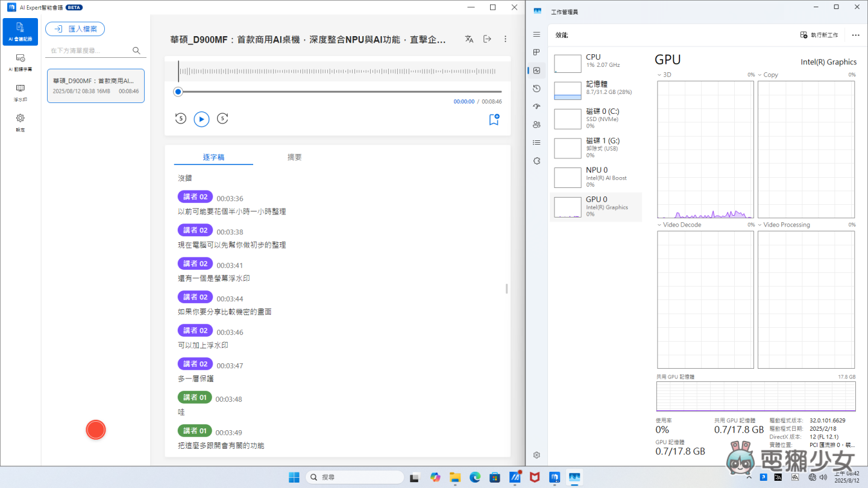This screenshot has width=868, height=488.
Task: Show hidden system tray icons
Action: pos(749,477)
